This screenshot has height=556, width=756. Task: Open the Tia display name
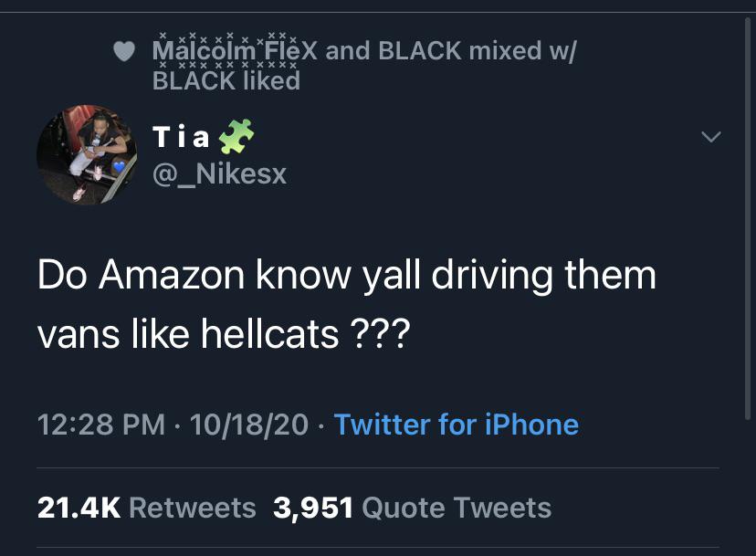(x=182, y=139)
